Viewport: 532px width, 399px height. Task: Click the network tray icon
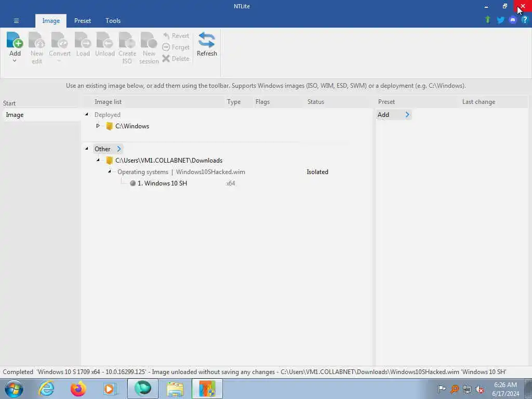(467, 389)
